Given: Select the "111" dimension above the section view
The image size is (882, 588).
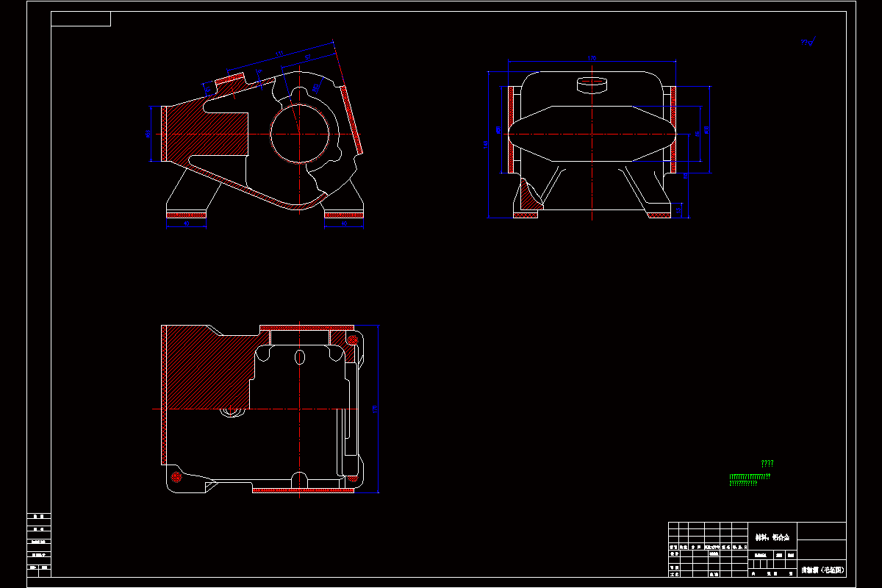Looking at the screenshot, I should point(279,53).
